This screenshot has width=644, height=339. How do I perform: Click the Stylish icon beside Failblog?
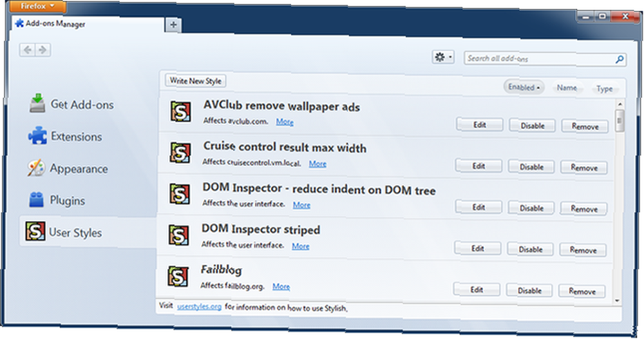[x=178, y=276]
